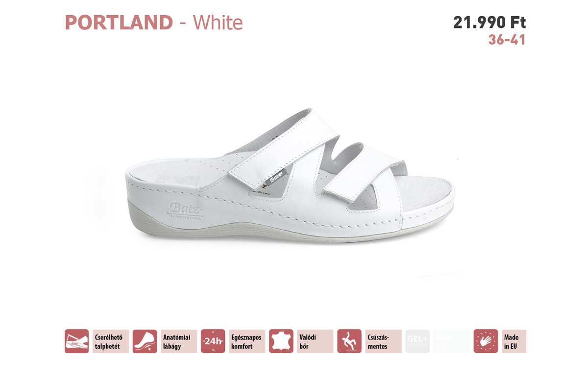This screenshot has height=368, width=588.
Task: Click the slip-resistant falling person icon
Action: tap(349, 341)
